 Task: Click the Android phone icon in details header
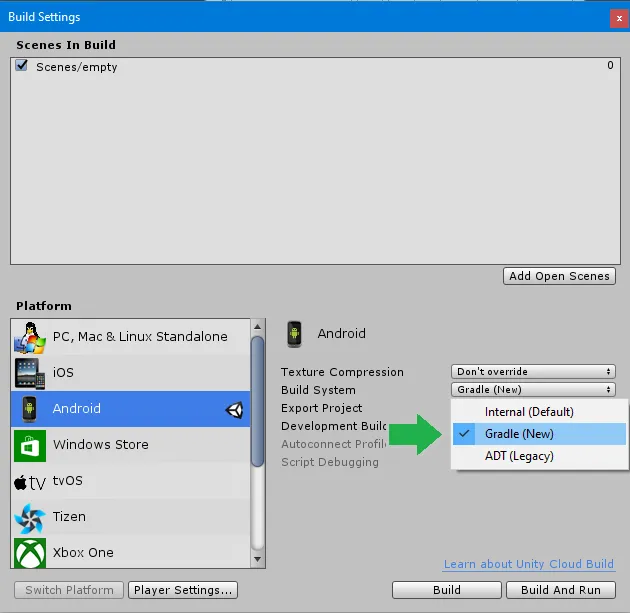coord(294,334)
